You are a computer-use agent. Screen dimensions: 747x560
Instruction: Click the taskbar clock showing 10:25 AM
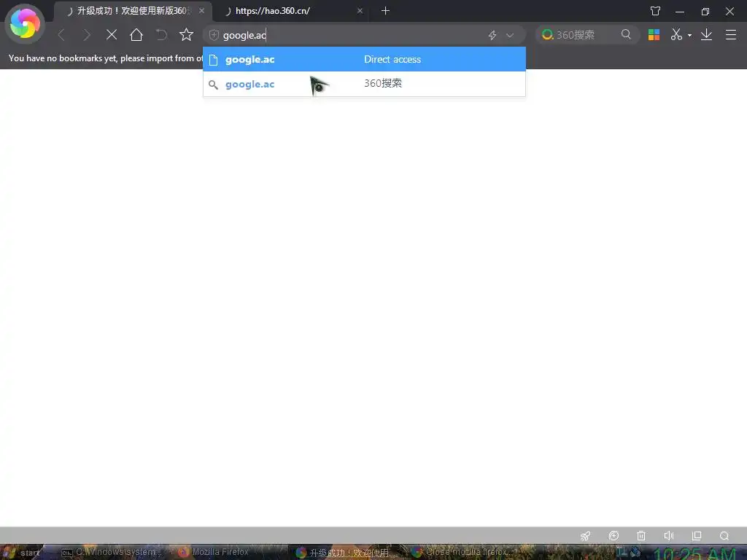coord(694,553)
